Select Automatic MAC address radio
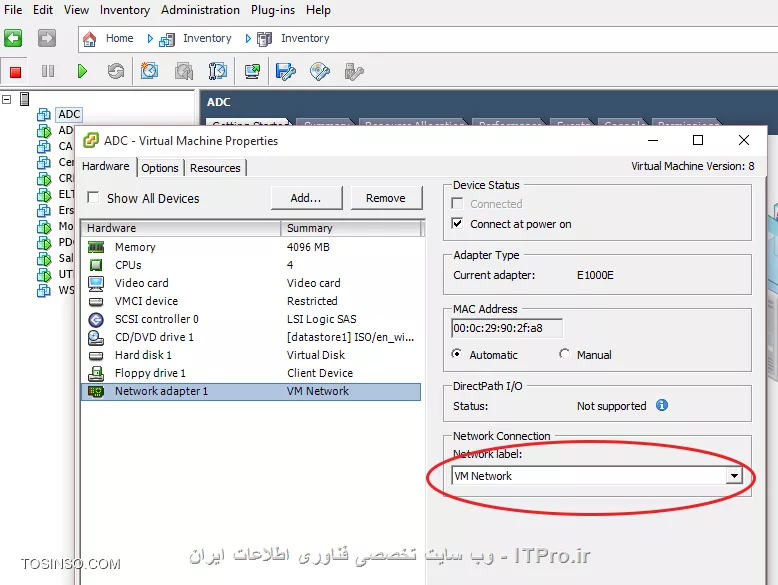Screen dimensions: 778x585 [x=456, y=354]
